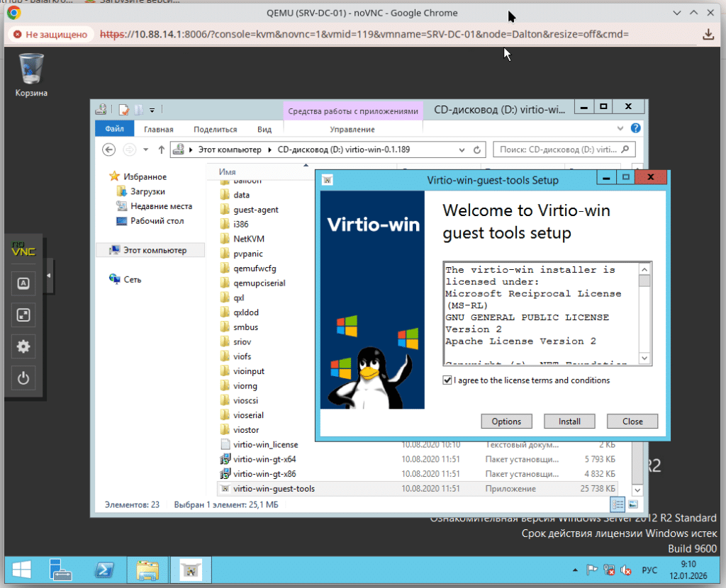This screenshot has height=588, width=726.
Task: Expand the back-history dropdown arrow
Action: click(x=147, y=149)
